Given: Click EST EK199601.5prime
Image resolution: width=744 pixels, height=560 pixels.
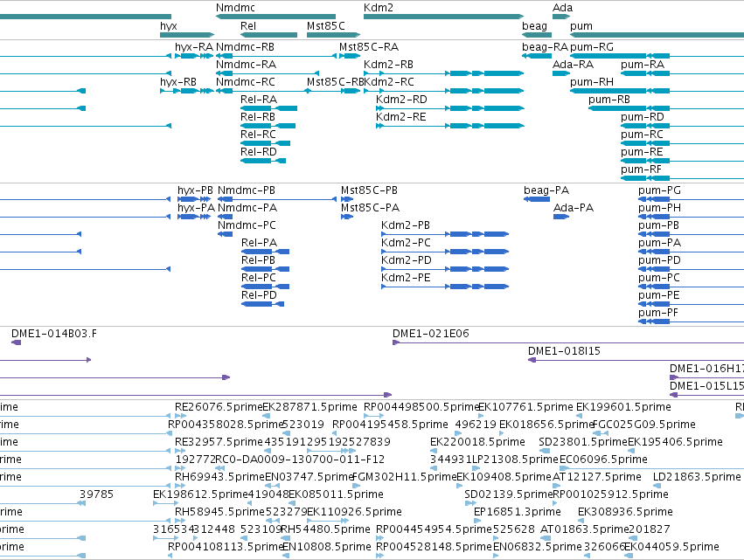Looking at the screenshot, I should [x=623, y=407].
